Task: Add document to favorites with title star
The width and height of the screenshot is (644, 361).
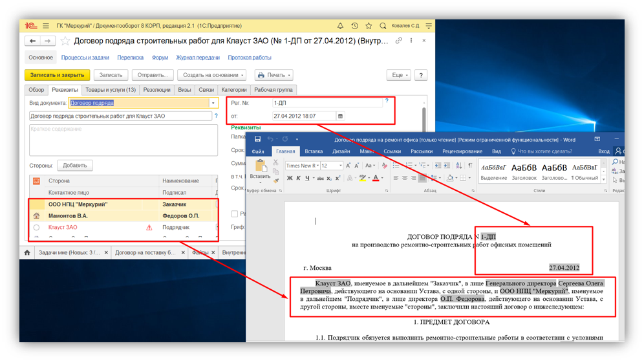Action: (x=65, y=41)
